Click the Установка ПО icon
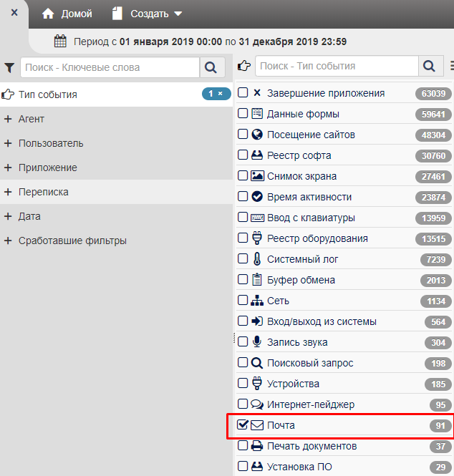454x476 pixels. pos(257,466)
